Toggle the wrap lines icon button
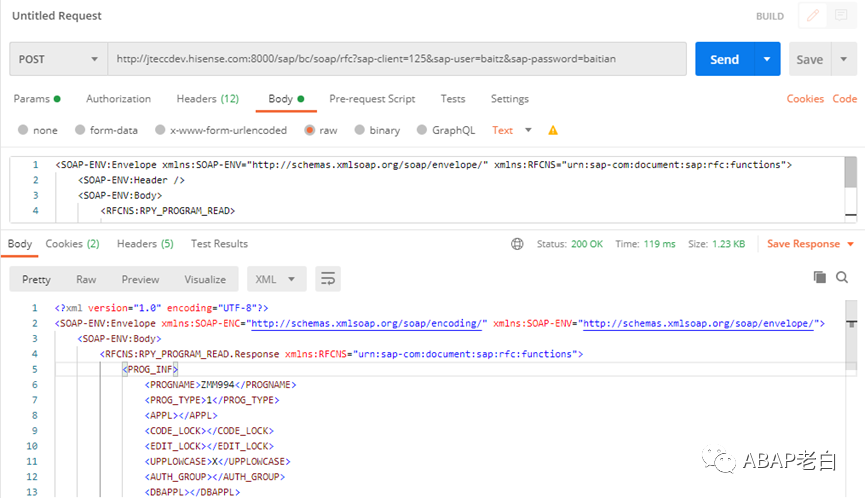The width and height of the screenshot is (865, 498). [x=328, y=279]
